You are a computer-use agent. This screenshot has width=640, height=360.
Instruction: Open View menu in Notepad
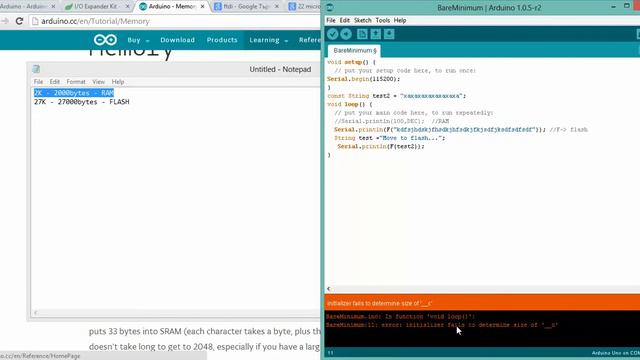[x=98, y=82]
